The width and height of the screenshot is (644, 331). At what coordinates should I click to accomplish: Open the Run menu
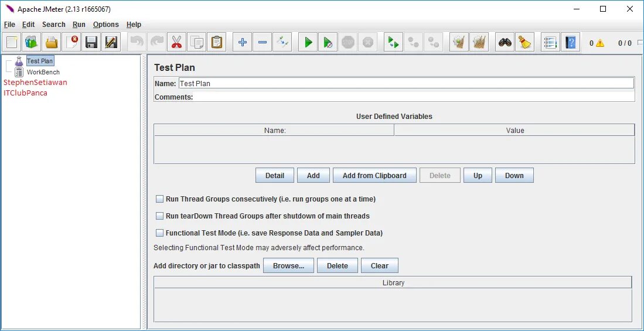(79, 25)
